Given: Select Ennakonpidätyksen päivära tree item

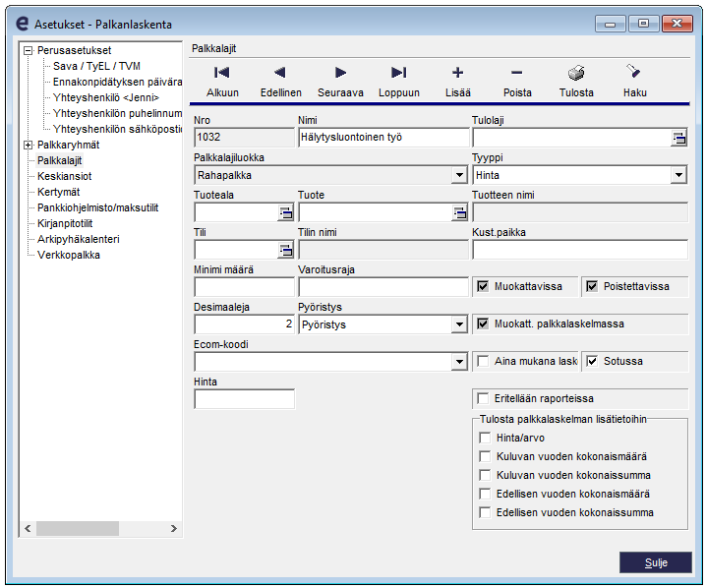Looking at the screenshot, I should (117, 82).
